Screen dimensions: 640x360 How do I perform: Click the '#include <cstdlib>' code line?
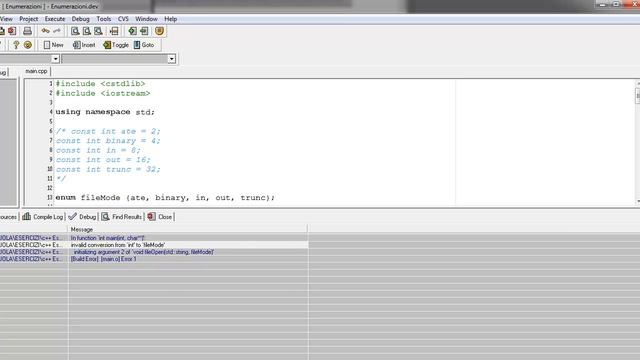[100, 84]
